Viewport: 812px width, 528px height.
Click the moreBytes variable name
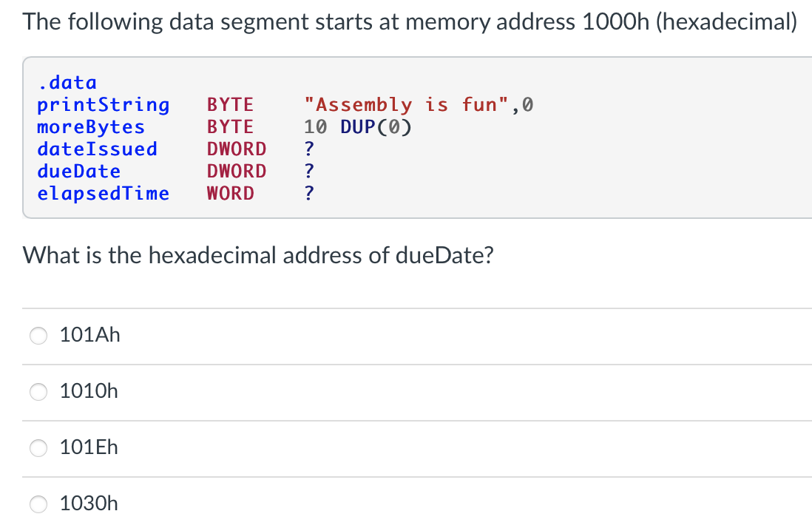pos(91,126)
